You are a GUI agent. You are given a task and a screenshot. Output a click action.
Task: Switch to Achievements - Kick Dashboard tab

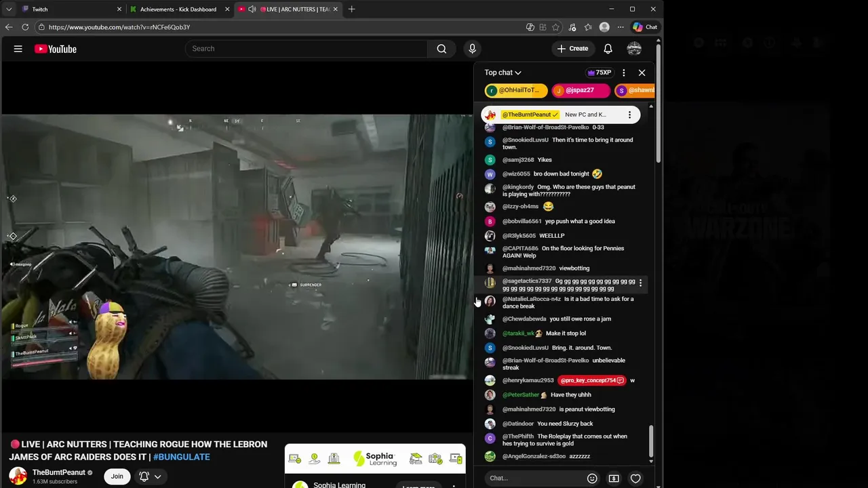[180, 9]
